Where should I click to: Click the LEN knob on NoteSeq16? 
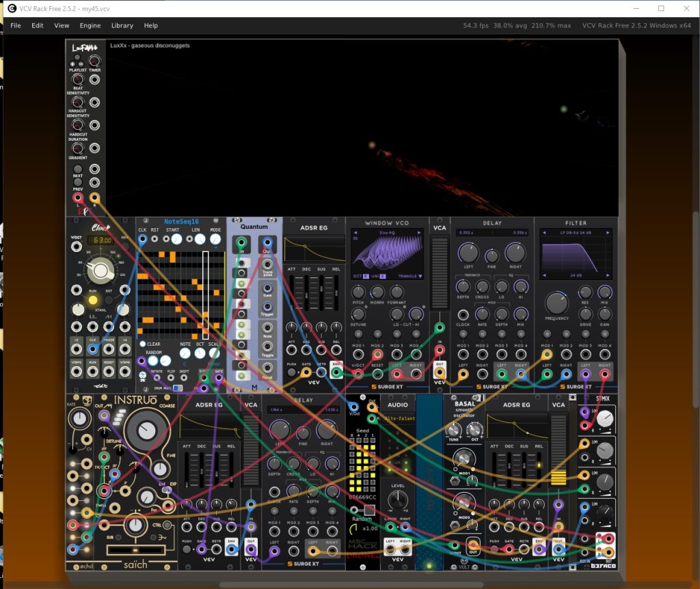pyautogui.click(x=200, y=239)
